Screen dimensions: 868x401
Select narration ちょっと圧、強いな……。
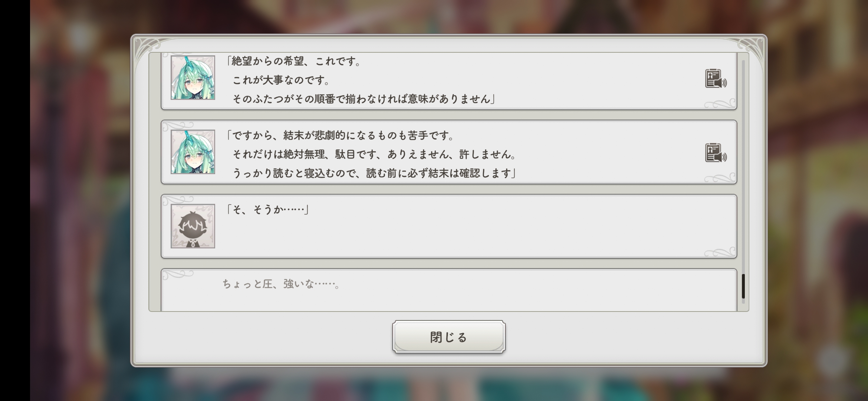281,284
